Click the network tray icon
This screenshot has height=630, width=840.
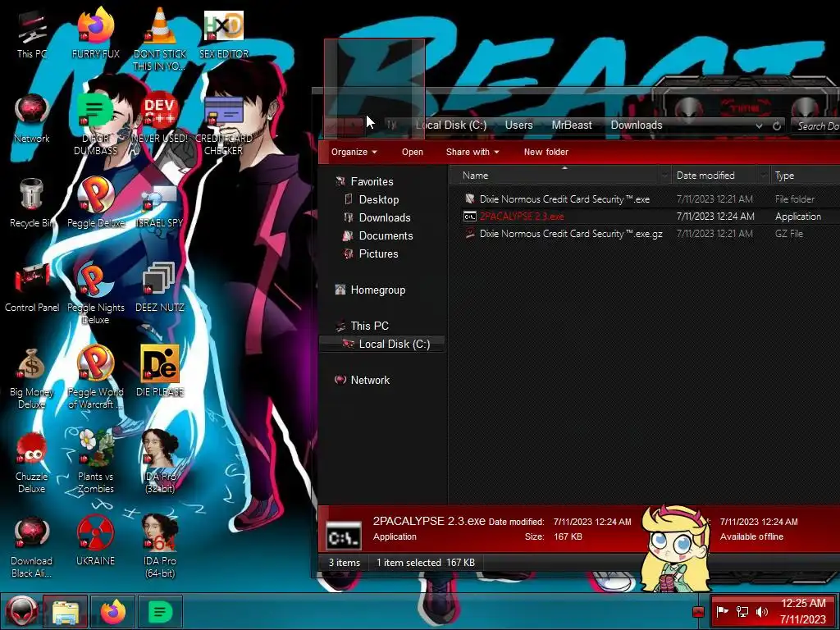[x=742, y=611]
